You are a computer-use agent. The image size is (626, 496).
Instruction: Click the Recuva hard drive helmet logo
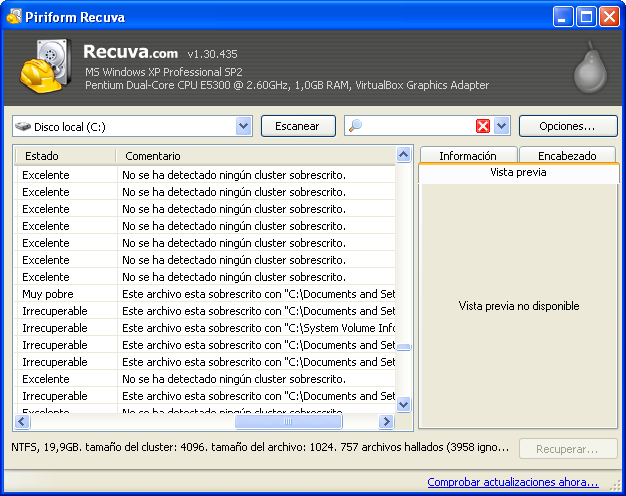pyautogui.click(x=44, y=67)
